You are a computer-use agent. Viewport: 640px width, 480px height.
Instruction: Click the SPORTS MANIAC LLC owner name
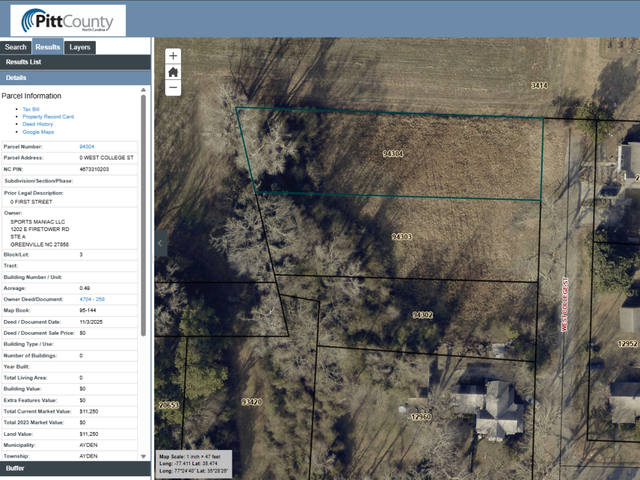click(x=38, y=222)
